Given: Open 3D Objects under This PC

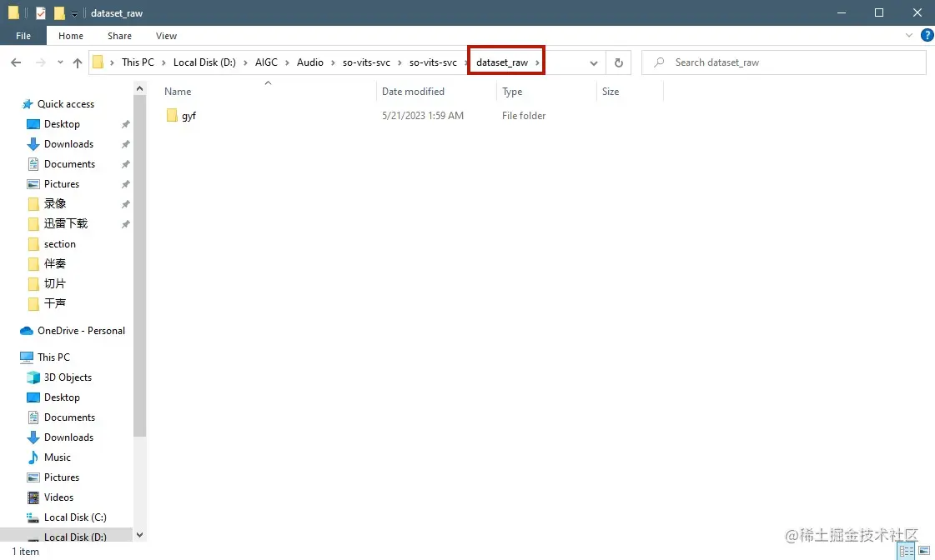Looking at the screenshot, I should tap(68, 377).
